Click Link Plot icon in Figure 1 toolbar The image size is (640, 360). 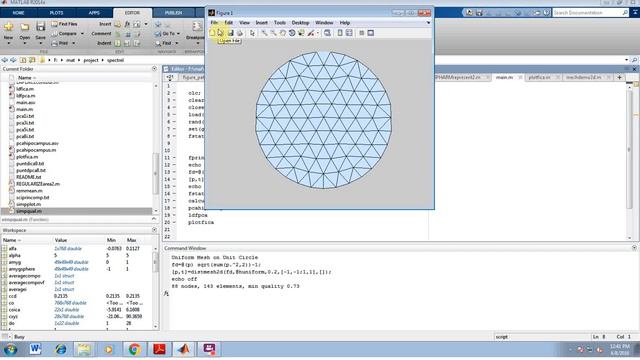pos(327,33)
